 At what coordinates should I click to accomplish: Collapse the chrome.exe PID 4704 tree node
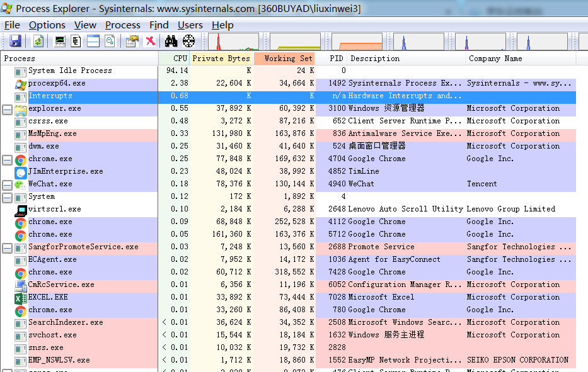click(7, 160)
